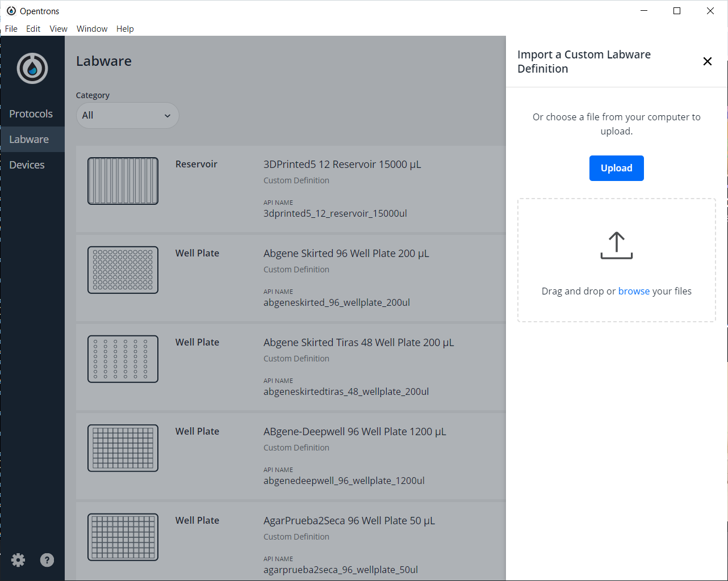Select the ABgene-Deepwell 96 plate thumbnail

[123, 448]
